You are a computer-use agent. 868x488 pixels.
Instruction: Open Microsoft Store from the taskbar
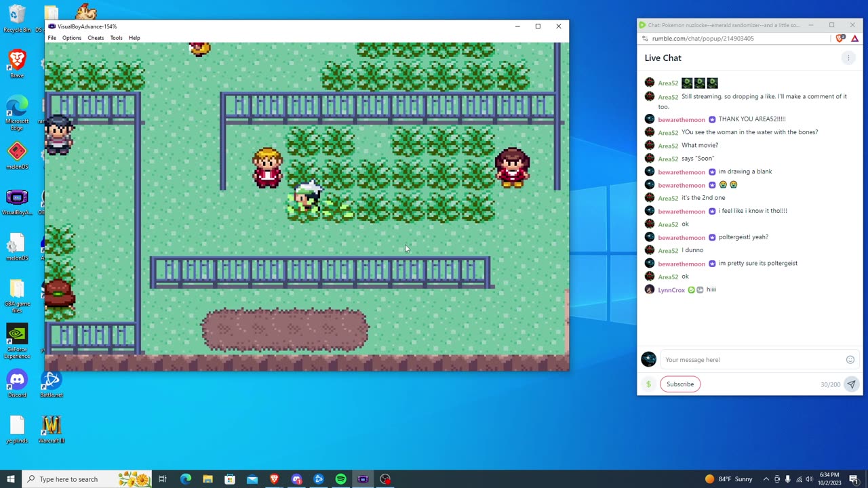230,479
